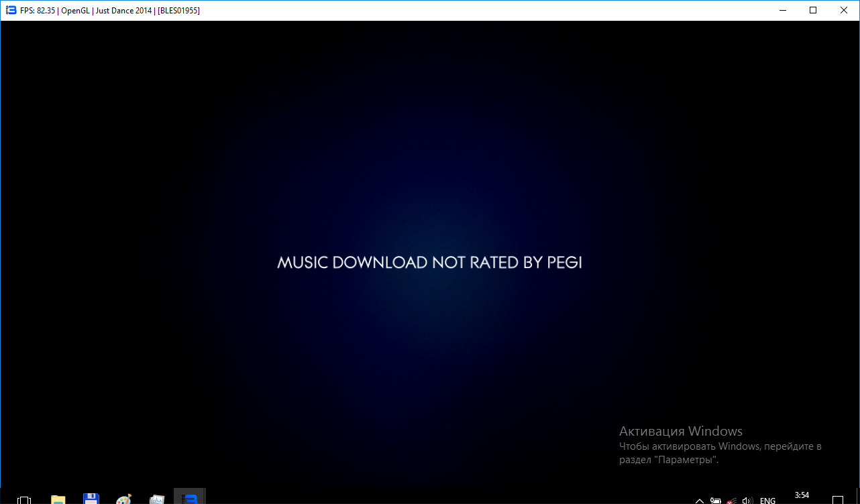Open the notification action center
This screenshot has height=504, width=860.
point(837,499)
